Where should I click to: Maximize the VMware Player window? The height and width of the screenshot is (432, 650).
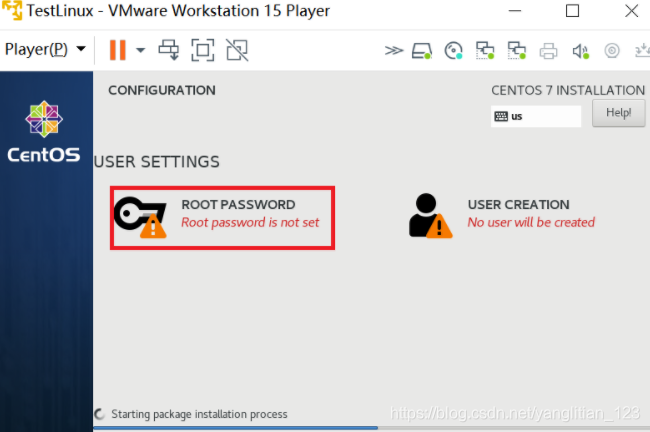click(x=572, y=11)
